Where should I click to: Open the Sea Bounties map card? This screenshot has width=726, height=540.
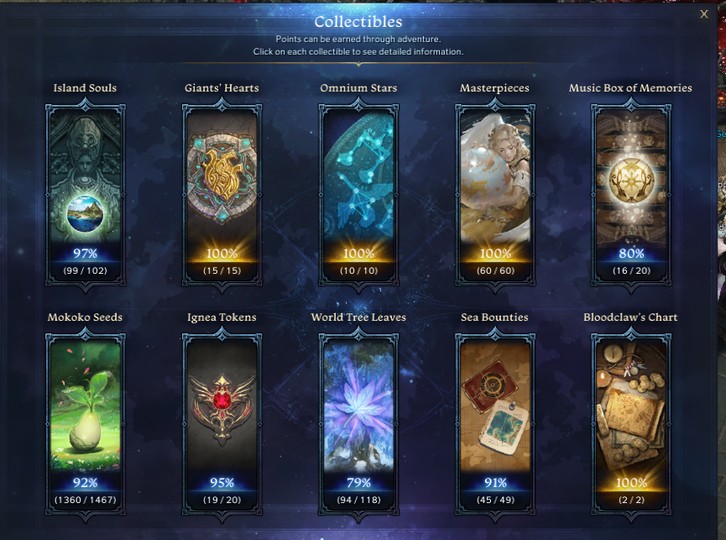495,424
